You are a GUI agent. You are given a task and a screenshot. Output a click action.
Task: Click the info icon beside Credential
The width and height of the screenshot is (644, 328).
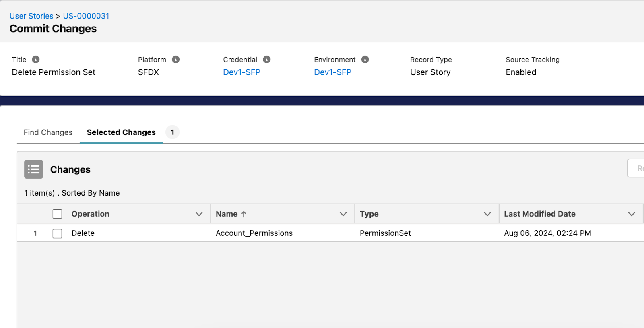pyautogui.click(x=267, y=60)
